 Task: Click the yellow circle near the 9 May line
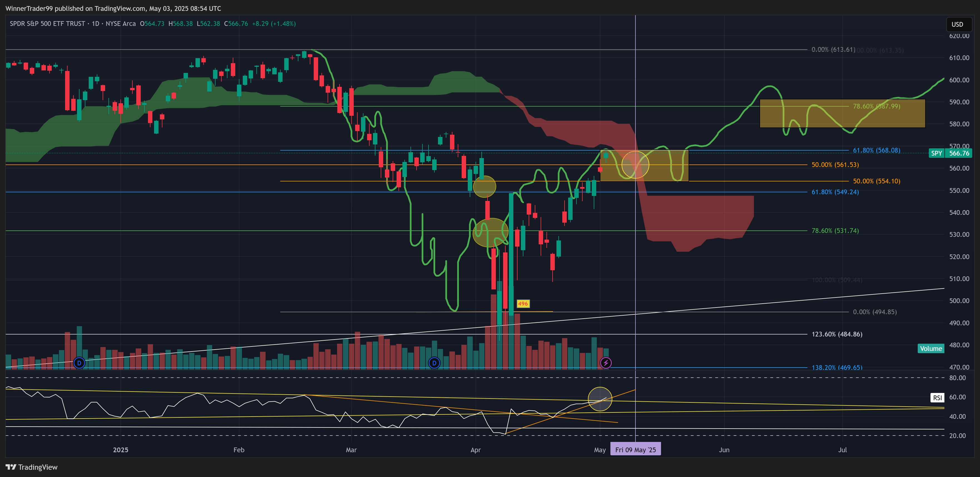pyautogui.click(x=635, y=165)
